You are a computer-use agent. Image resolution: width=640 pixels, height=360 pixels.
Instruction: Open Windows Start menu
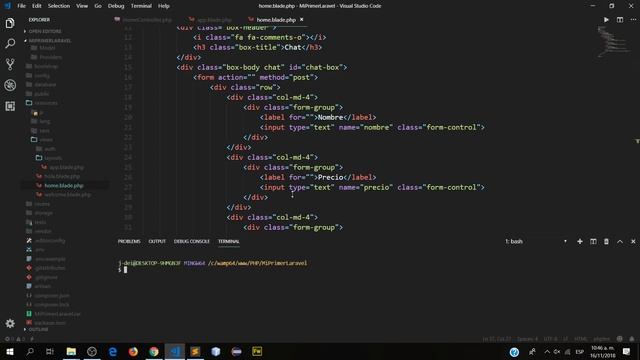pyautogui.click(x=10, y=351)
